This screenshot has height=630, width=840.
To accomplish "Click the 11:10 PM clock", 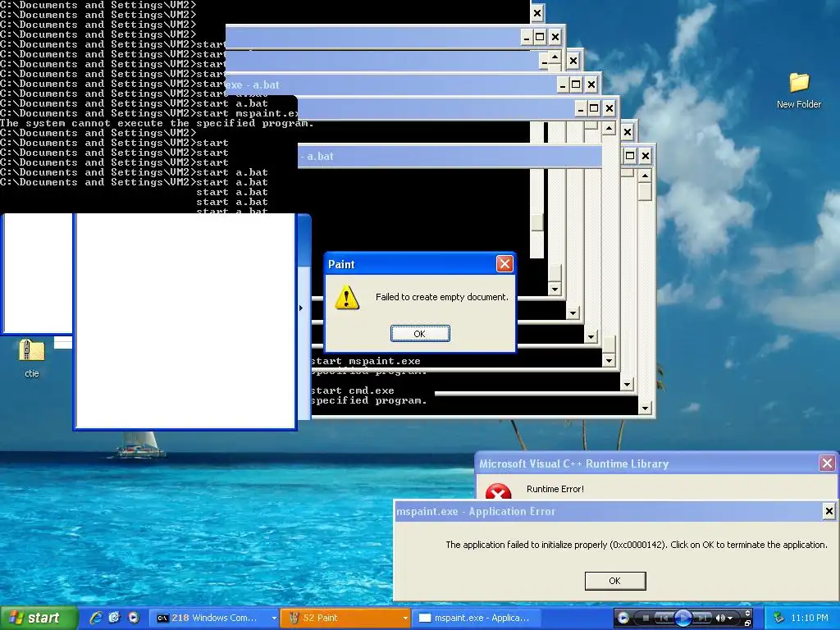I will click(810, 618).
